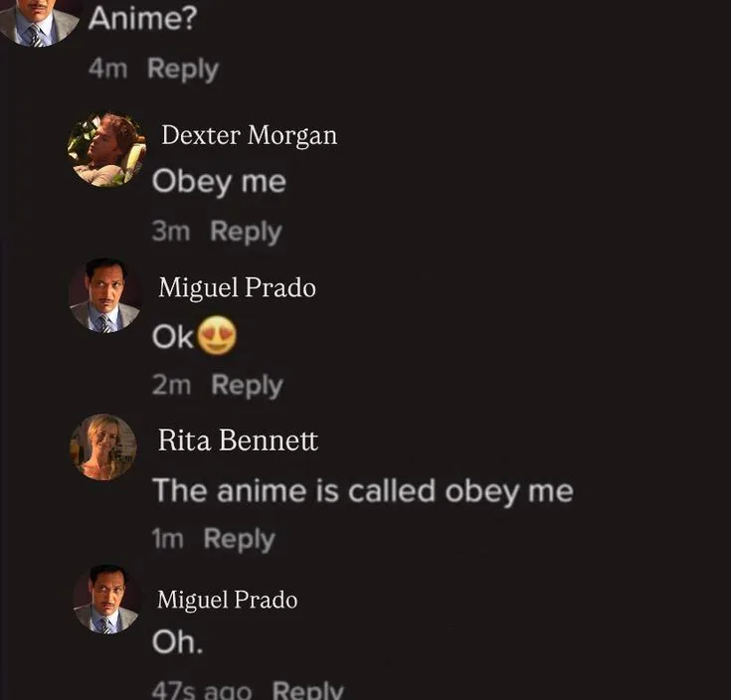This screenshot has width=731, height=700.
Task: Open Rita Bennett's avatar photo
Action: pos(103,447)
